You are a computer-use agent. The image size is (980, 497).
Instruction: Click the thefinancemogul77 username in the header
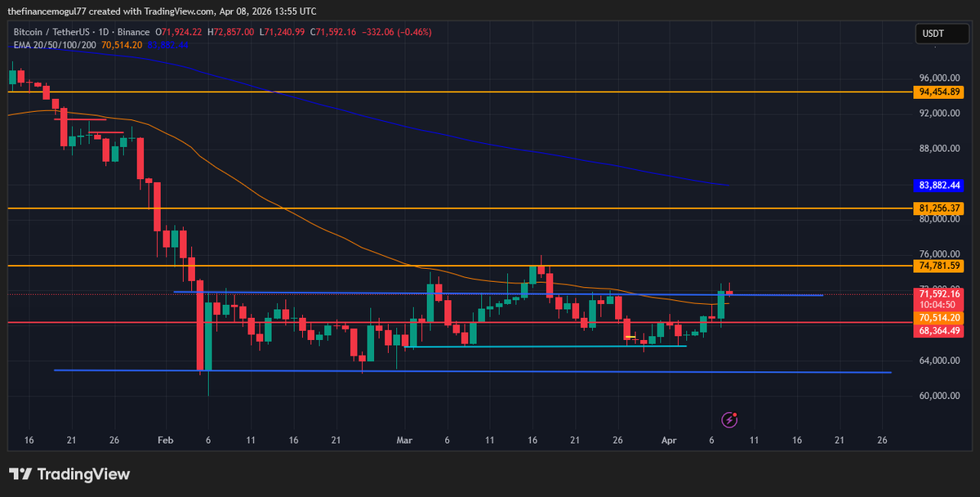point(47,11)
